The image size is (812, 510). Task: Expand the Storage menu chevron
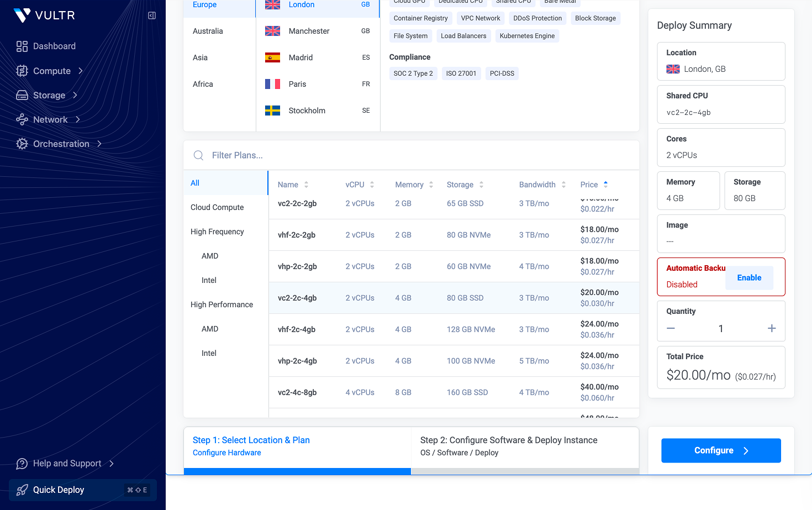75,95
